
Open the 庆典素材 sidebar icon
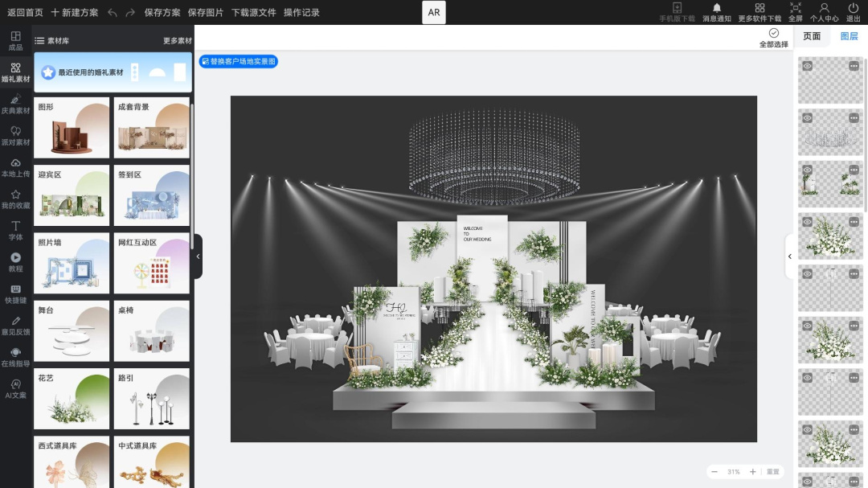[15, 105]
